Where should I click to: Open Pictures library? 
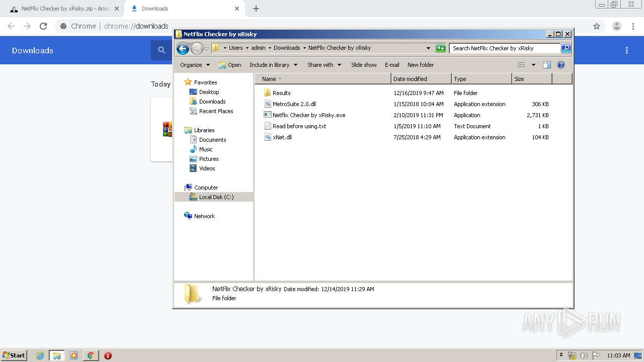(x=209, y=159)
